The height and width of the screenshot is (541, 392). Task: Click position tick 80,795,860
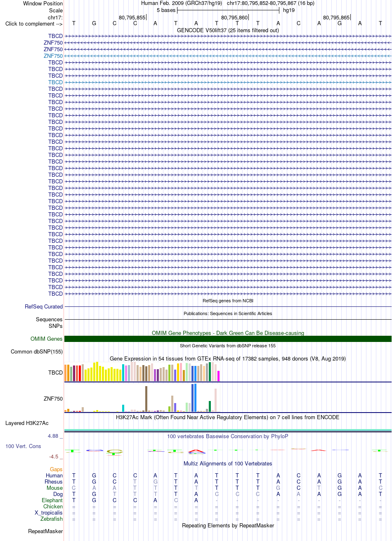(234, 17)
